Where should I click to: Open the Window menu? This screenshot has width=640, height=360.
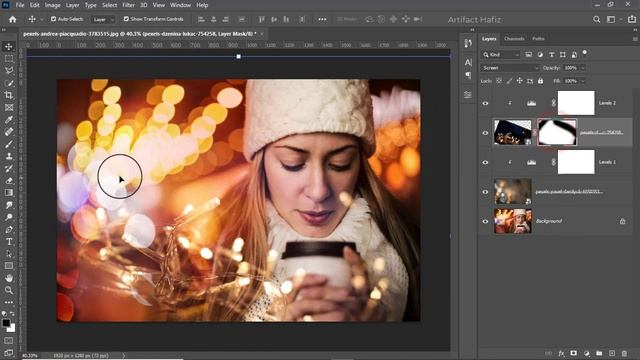pos(180,5)
